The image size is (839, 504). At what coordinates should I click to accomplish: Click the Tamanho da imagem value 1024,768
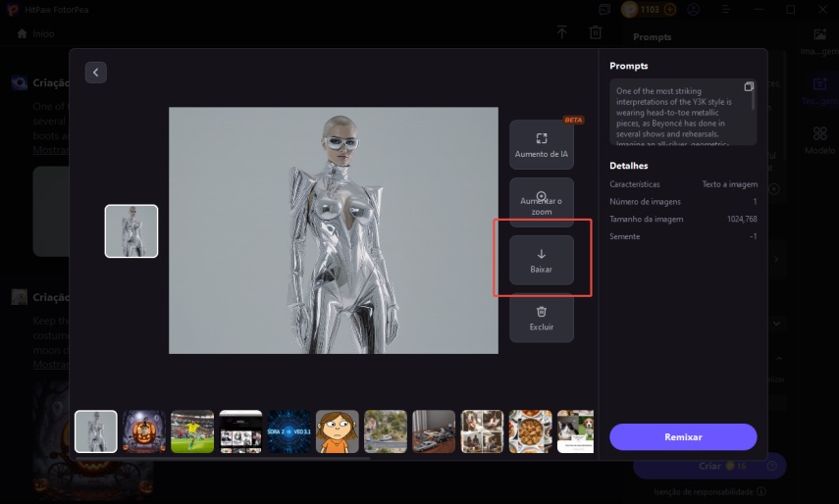pyautogui.click(x=742, y=219)
